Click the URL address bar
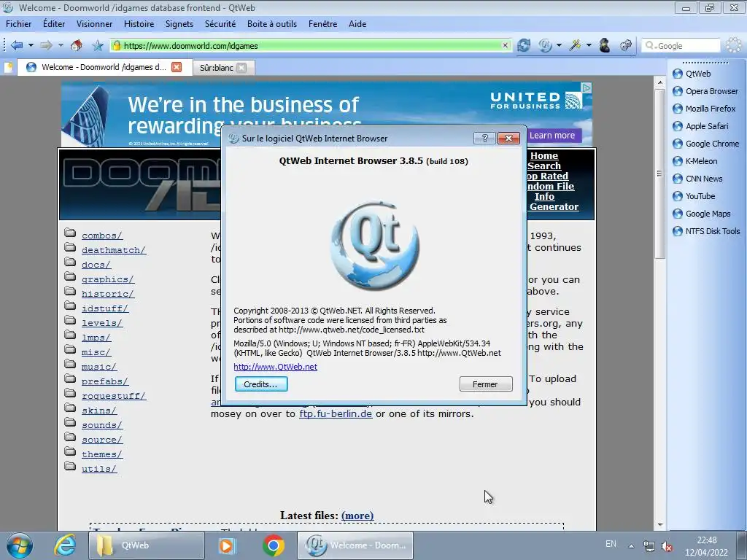747x560 pixels. [310, 46]
